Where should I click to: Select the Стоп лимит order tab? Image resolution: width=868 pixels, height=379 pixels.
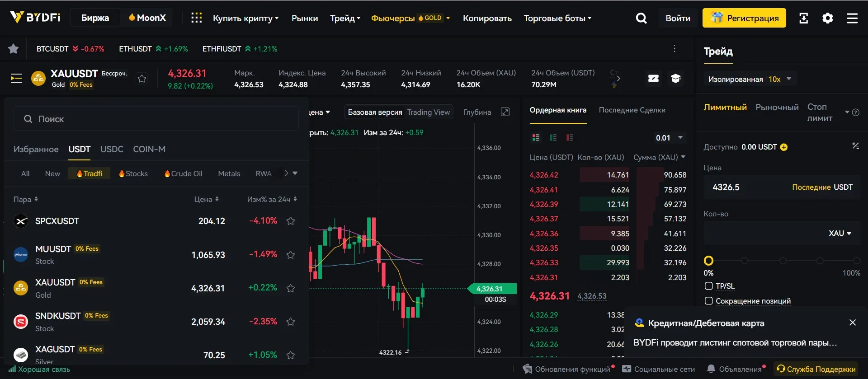pyautogui.click(x=820, y=112)
